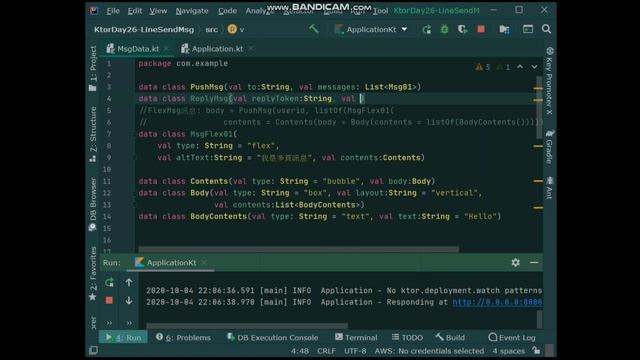
Task: Open the Navigate menu
Action: coord(192,11)
